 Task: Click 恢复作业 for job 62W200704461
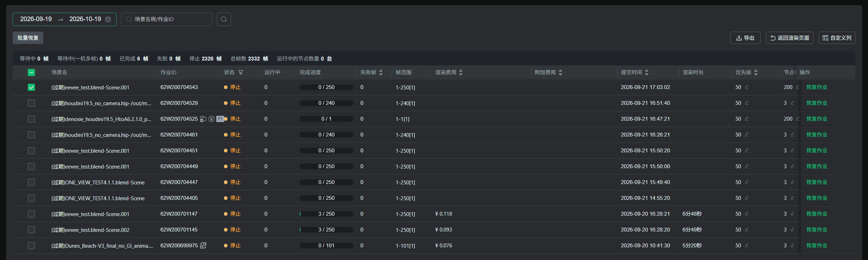(817, 135)
